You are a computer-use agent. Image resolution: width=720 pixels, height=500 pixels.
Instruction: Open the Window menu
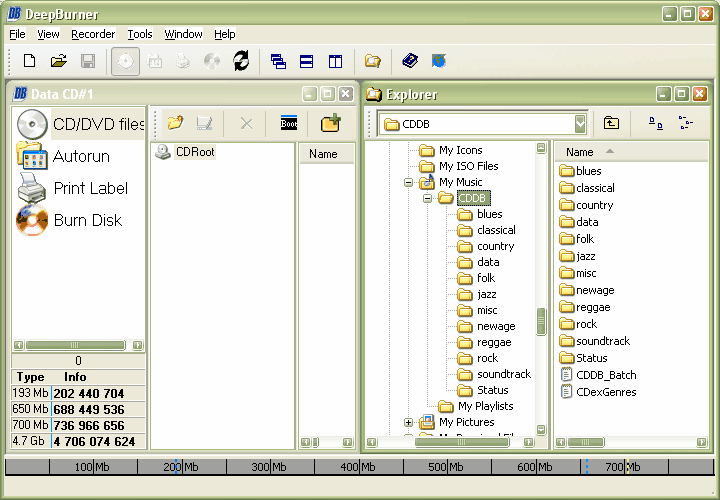coord(183,34)
